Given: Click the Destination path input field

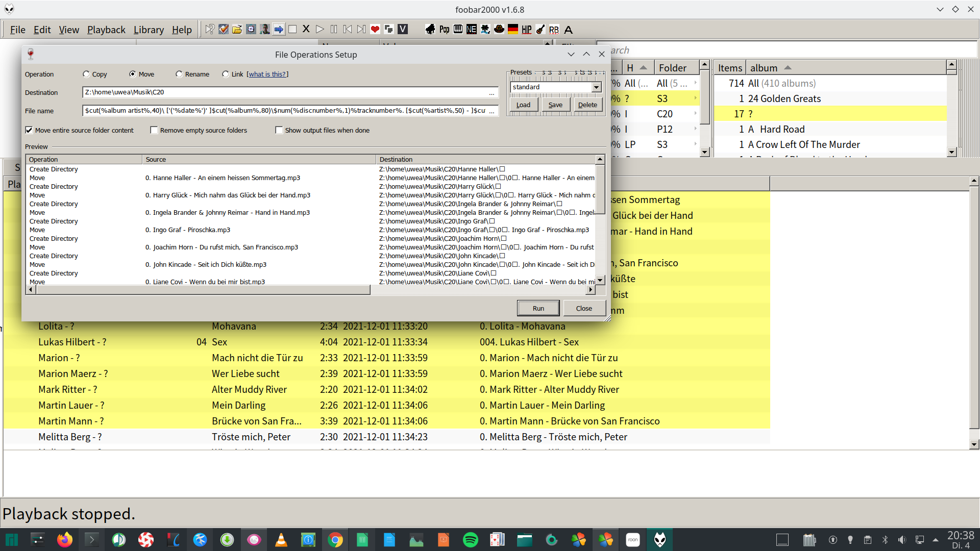Looking at the screenshot, I should tap(290, 92).
